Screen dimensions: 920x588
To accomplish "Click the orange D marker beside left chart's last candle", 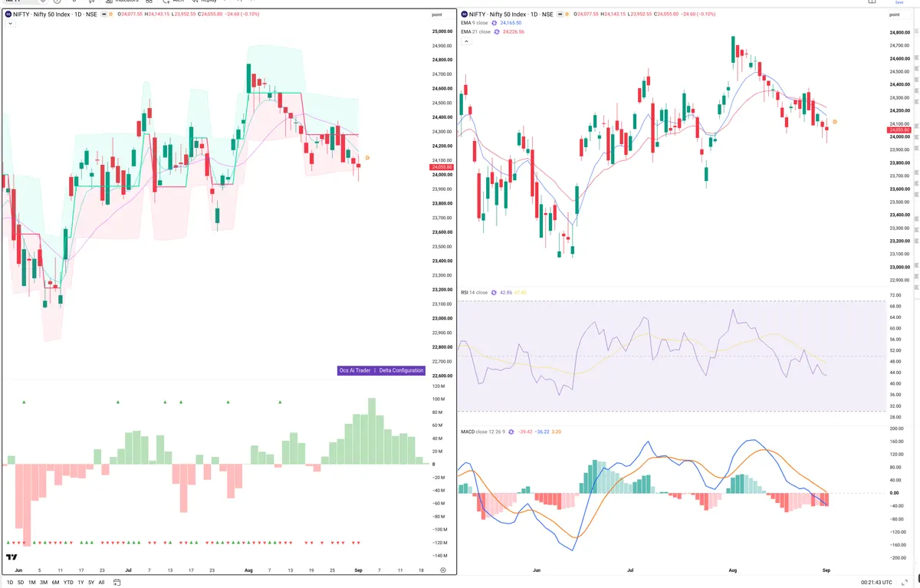I will tap(367, 158).
